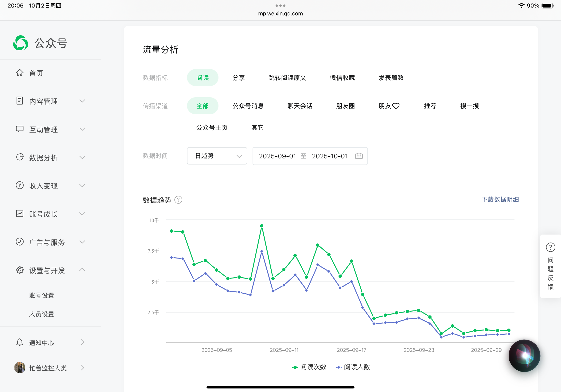Click the start date 2025-09-01 field
Viewport: 561px width, 392px height.
(277, 156)
